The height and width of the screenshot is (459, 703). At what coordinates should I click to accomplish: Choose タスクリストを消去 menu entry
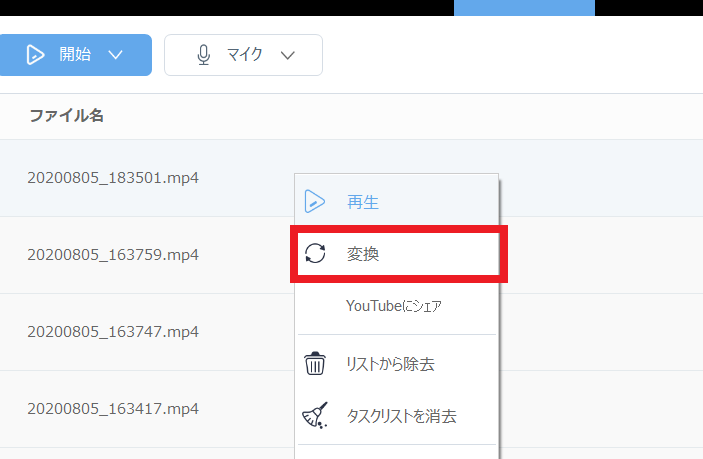(x=401, y=415)
